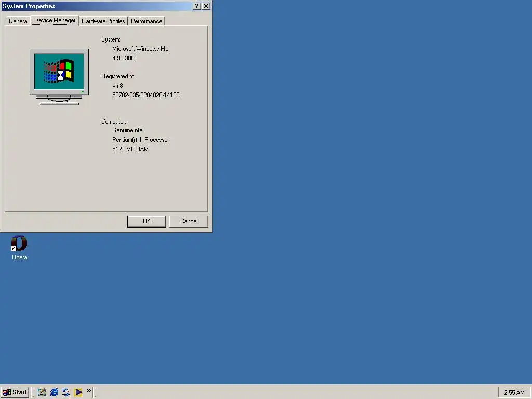Viewport: 532px width, 399px height.
Task: Click the registered user name 'vm8'
Action: click(118, 86)
